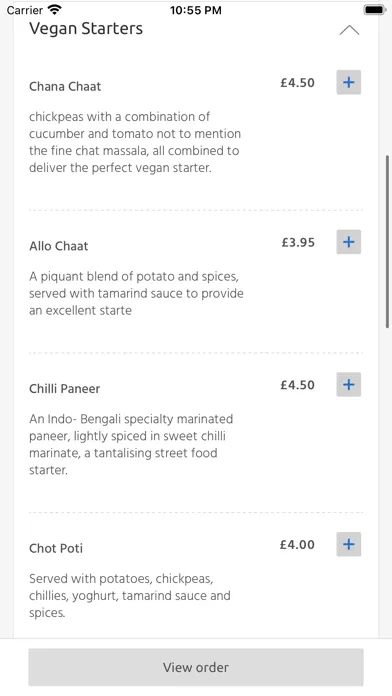This screenshot has height=696, width=392.
Task: Add Allo Chaat with plus icon
Action: coord(348,242)
